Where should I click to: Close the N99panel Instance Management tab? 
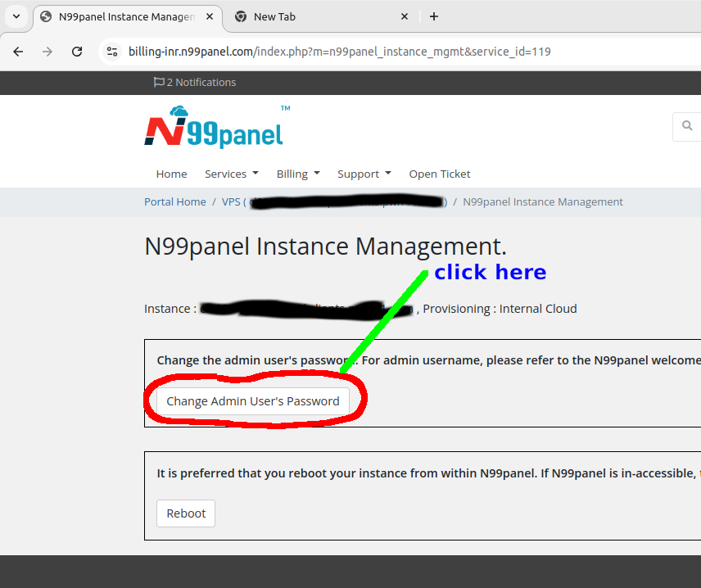coord(210,16)
